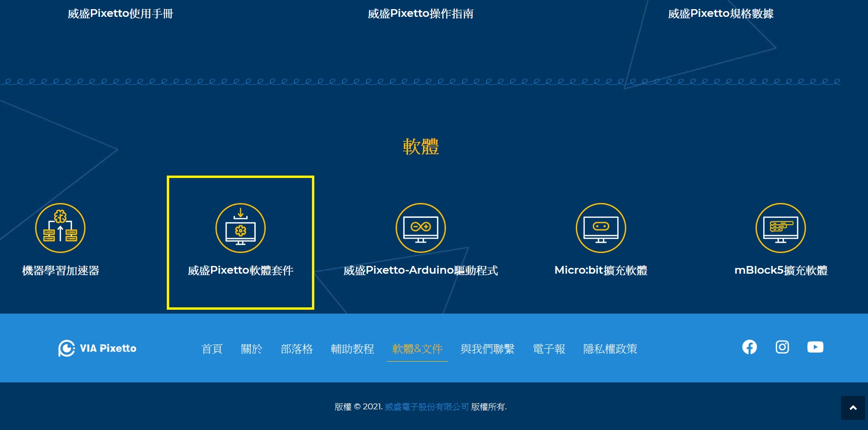Viewport: 868px width, 430px height.
Task: Open 輔助教程 in footer menu
Action: [x=353, y=349]
